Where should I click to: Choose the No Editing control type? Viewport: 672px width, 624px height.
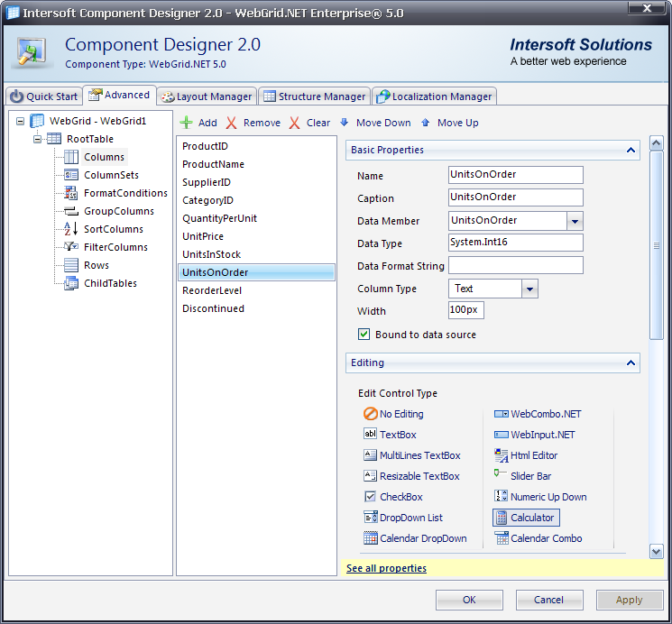coord(393,414)
